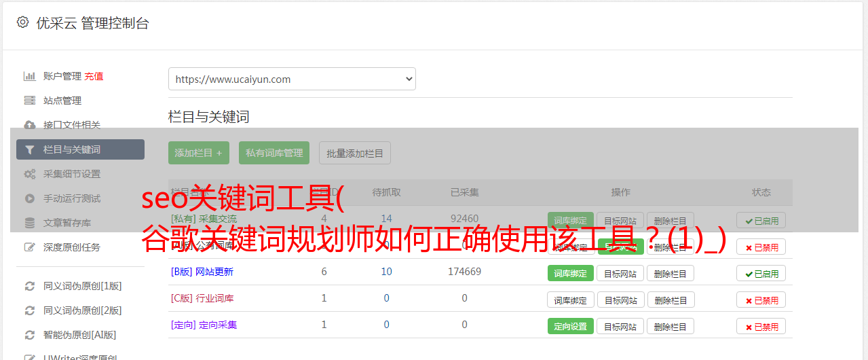Toggle 已禁用 status in 行业词库 row

pyautogui.click(x=761, y=300)
